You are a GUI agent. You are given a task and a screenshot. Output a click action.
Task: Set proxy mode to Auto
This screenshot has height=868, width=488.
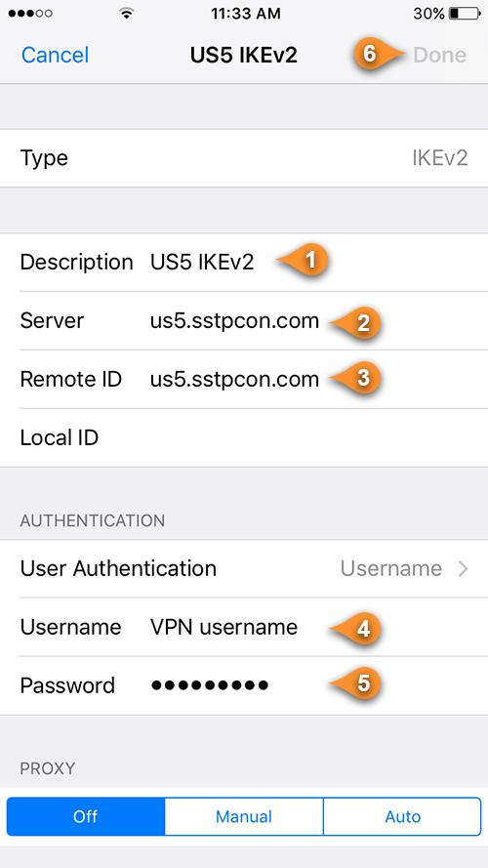(x=402, y=816)
